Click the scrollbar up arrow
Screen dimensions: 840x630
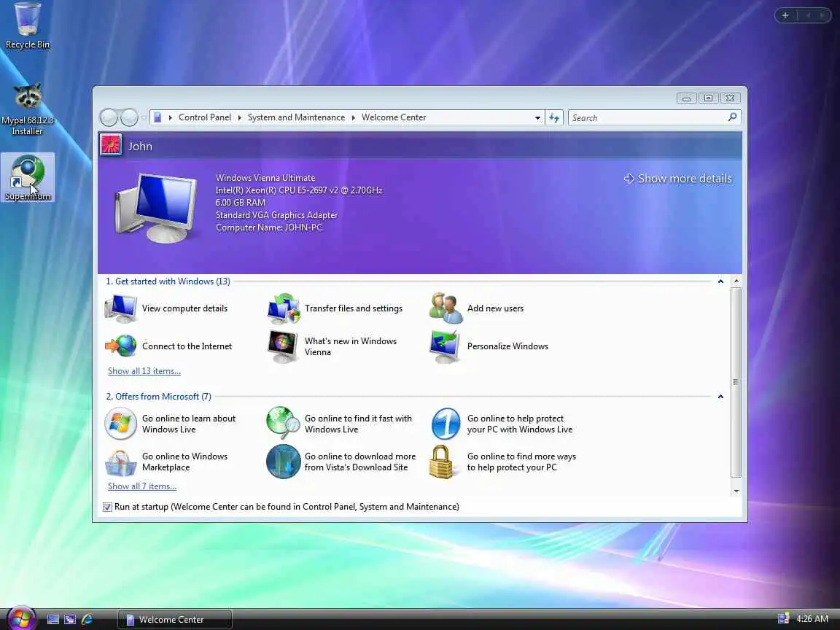(736, 281)
